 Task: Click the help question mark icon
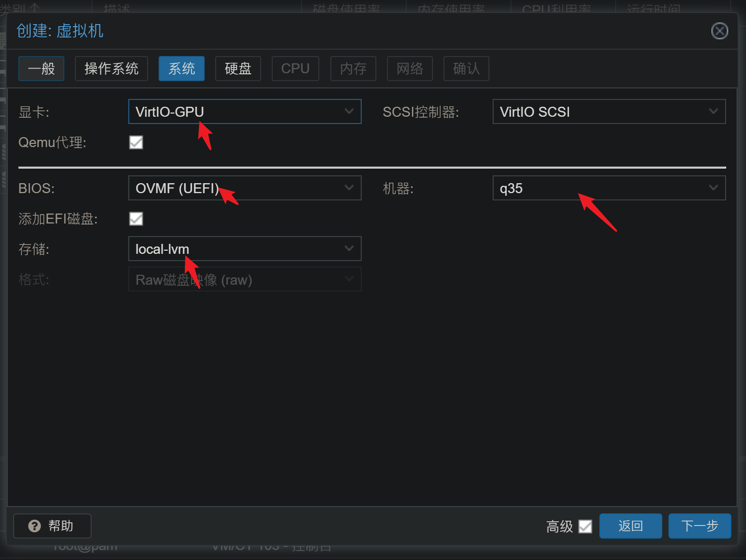35,526
